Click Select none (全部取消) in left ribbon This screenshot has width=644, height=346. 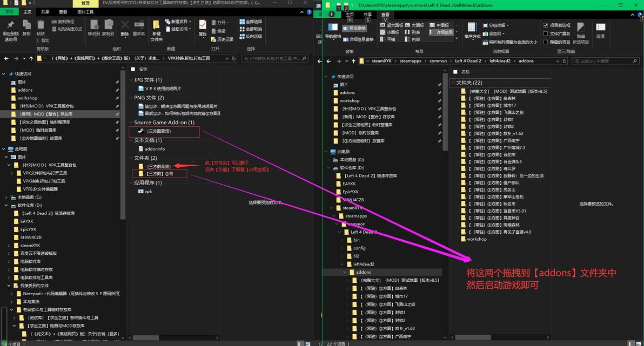point(251,29)
